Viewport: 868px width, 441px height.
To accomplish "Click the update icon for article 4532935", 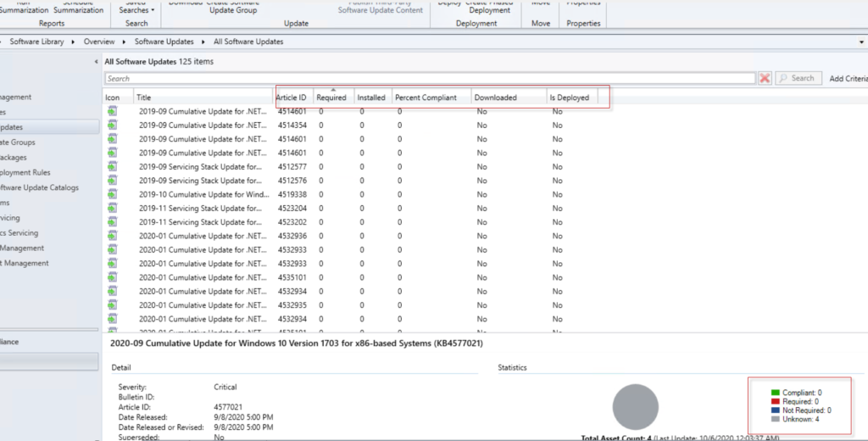I will 113,305.
